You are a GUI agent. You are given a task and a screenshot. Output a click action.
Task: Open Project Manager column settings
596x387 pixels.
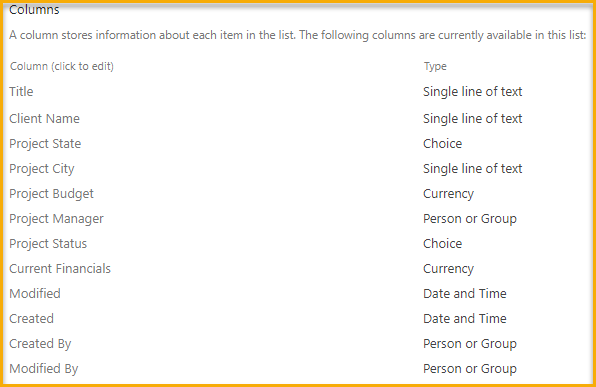[x=56, y=219]
